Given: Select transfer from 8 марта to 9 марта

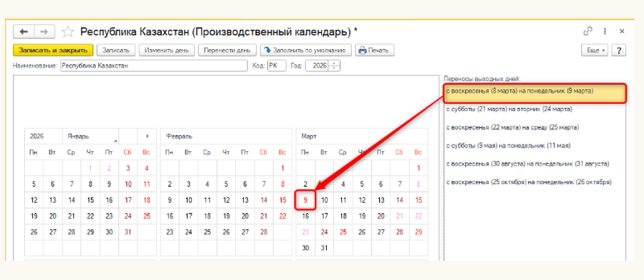Looking at the screenshot, I should pos(519,92).
